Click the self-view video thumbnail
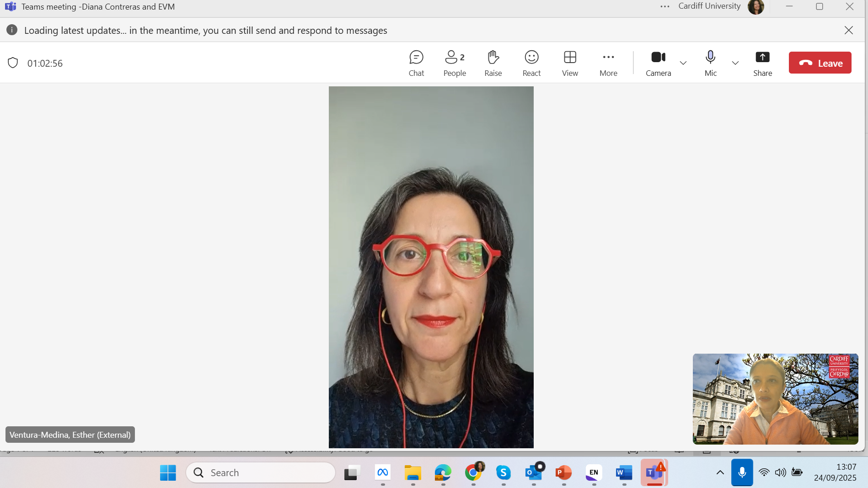The width and height of the screenshot is (868, 488). 775,399
